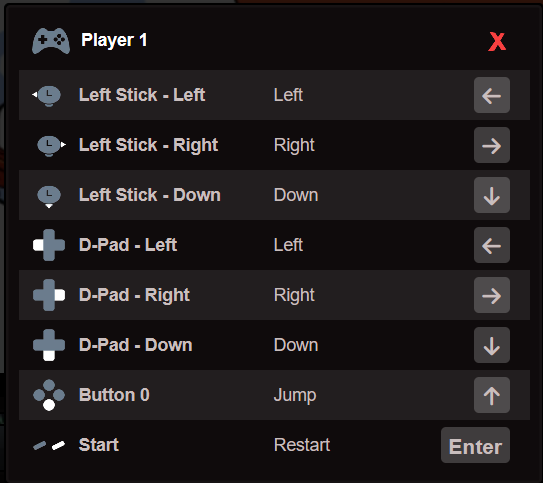Rebind the right arrow key for Left Stick - Right
This screenshot has height=483, width=543.
(x=492, y=145)
